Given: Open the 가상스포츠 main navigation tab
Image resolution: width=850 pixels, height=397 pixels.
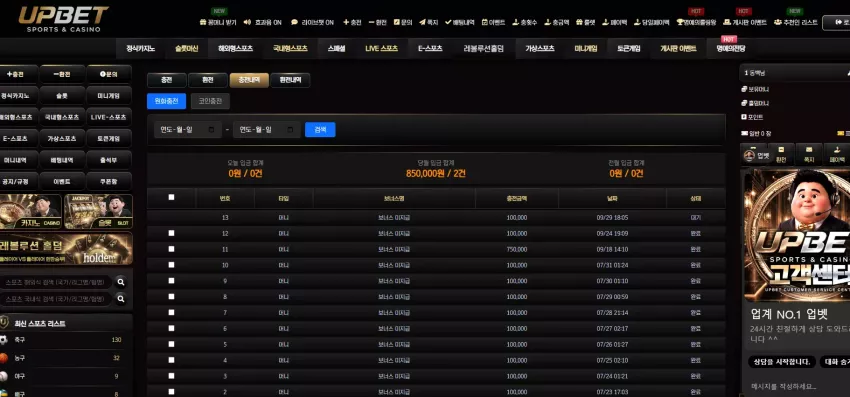Looking at the screenshot, I should coord(539,48).
